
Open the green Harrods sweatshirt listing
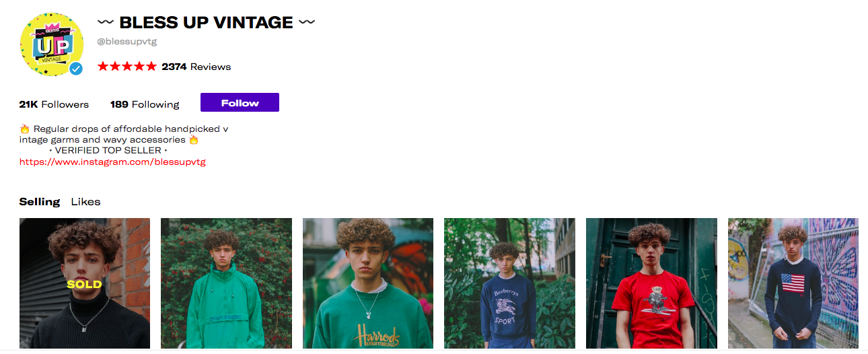(x=368, y=283)
